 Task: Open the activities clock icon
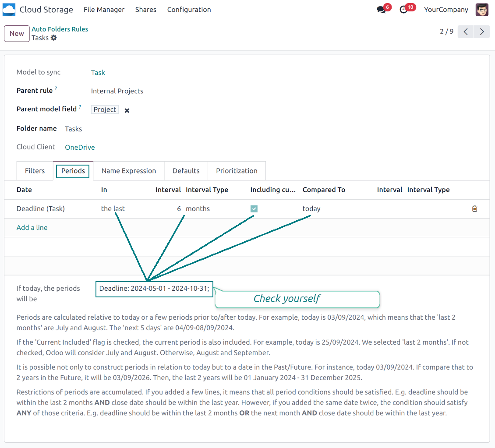click(x=403, y=10)
